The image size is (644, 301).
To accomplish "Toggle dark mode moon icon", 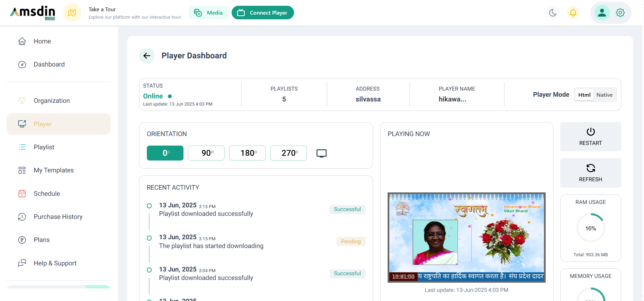I will pos(553,13).
